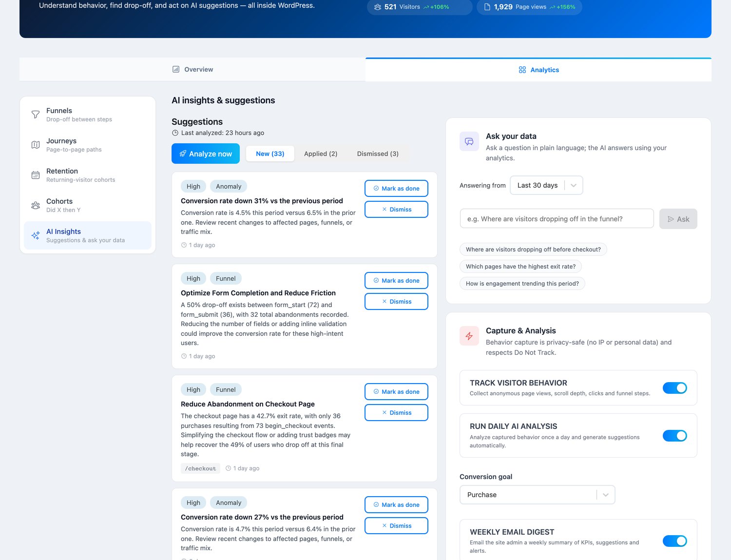
Task: Click the Analyze now button
Action: (x=206, y=154)
